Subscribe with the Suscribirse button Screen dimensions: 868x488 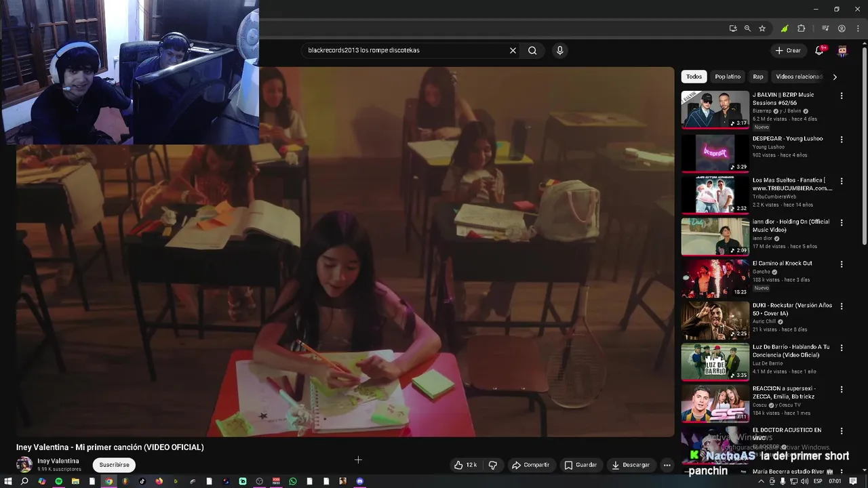(x=114, y=465)
